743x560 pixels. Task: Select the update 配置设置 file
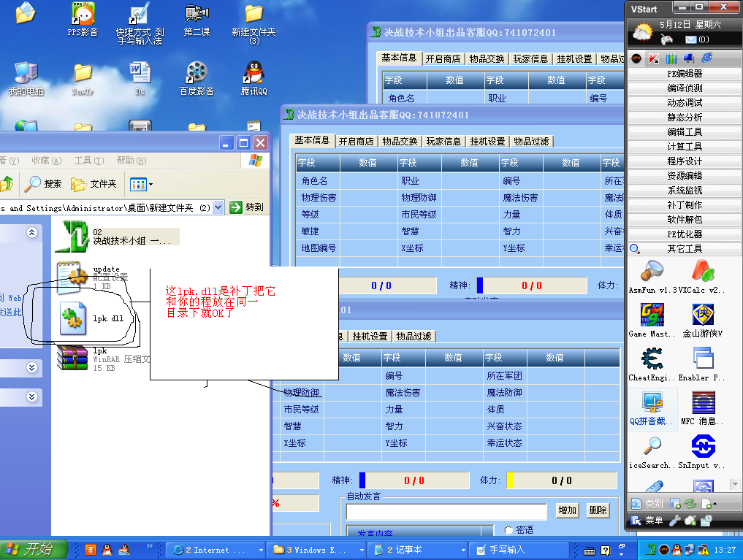(x=92, y=277)
